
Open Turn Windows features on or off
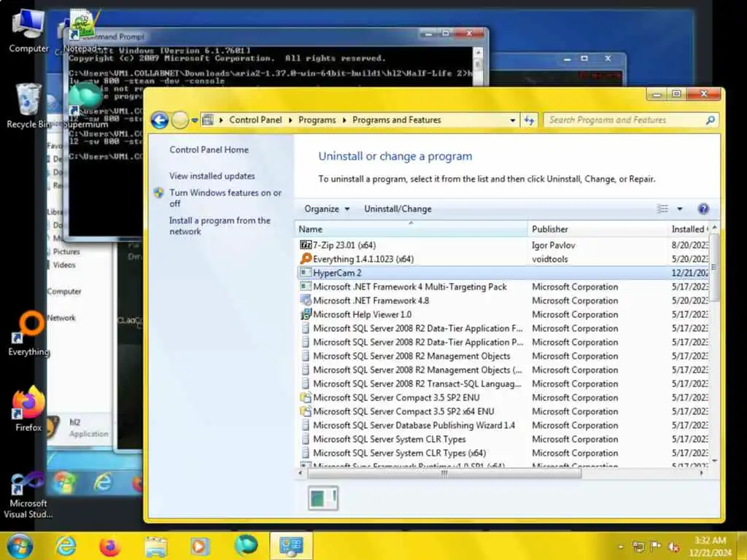(x=225, y=198)
